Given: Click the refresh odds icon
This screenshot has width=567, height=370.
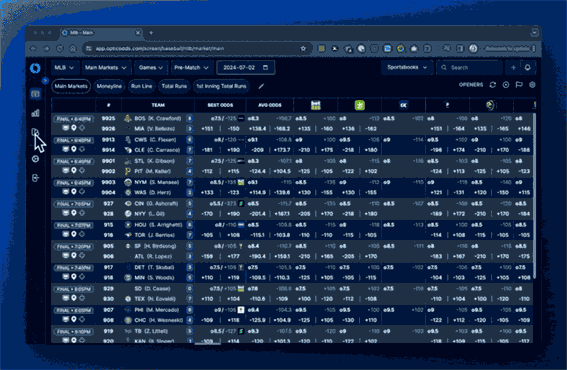Looking at the screenshot, I should click(493, 85).
